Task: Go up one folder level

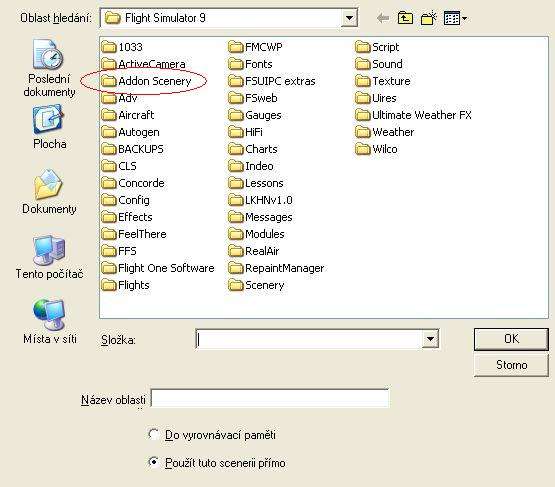Action: click(x=405, y=18)
